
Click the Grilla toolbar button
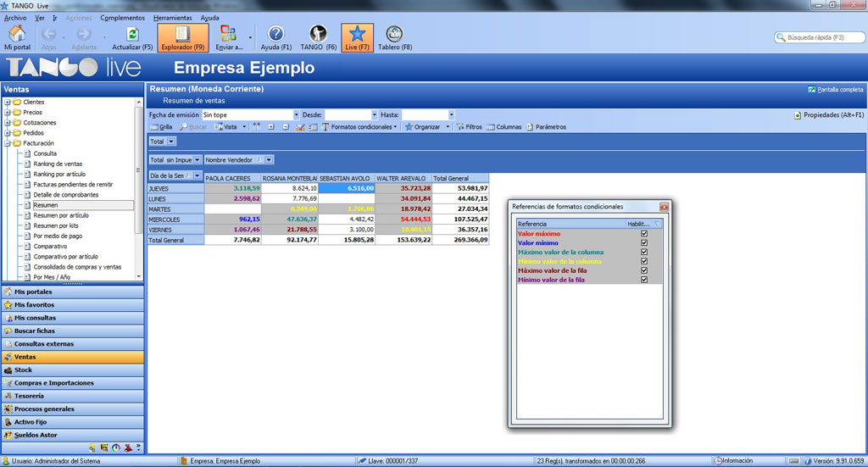161,127
